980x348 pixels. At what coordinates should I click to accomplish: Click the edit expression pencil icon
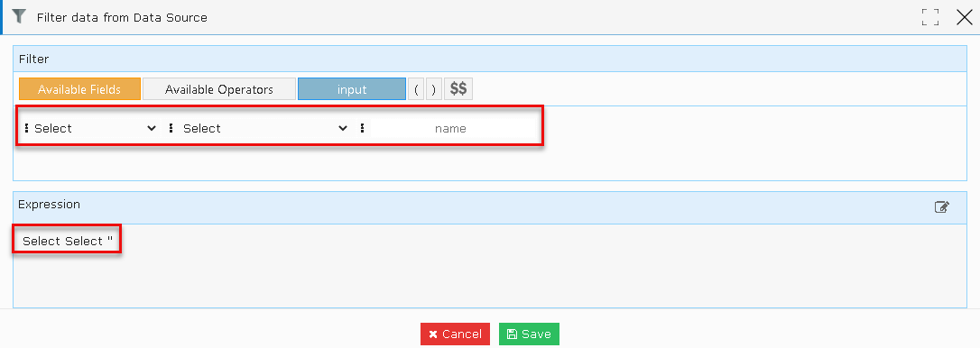[x=942, y=206]
